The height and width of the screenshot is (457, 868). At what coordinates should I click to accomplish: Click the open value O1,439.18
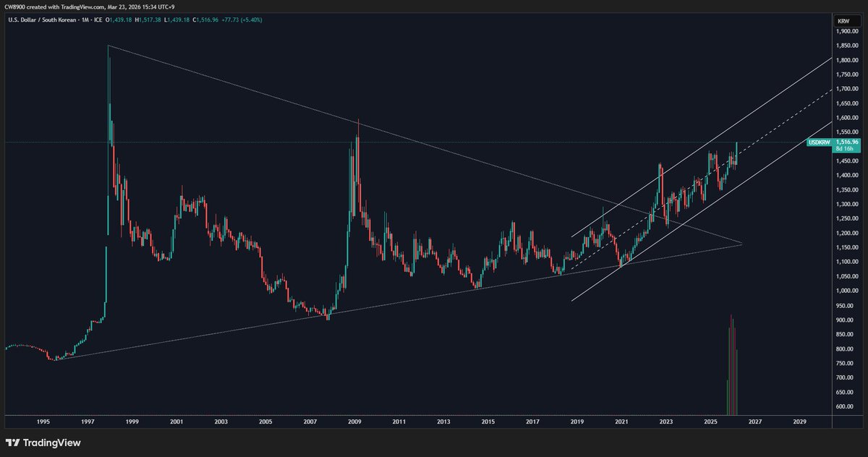(x=120, y=20)
